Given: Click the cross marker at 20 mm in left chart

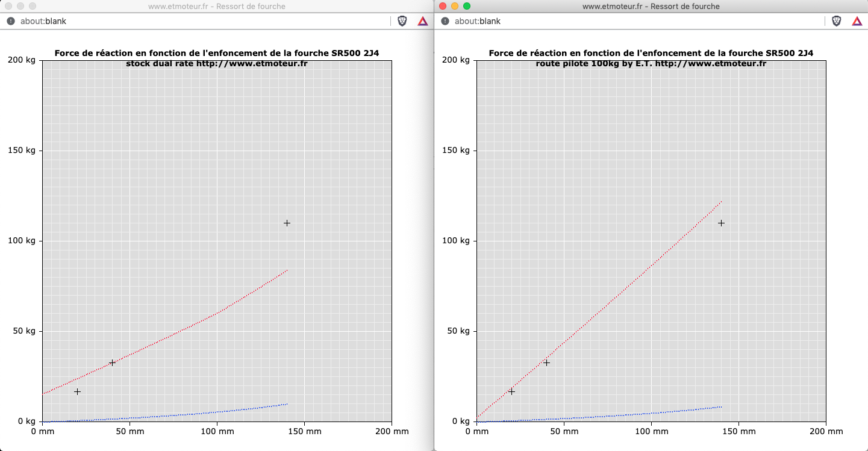Looking at the screenshot, I should pos(77,391).
